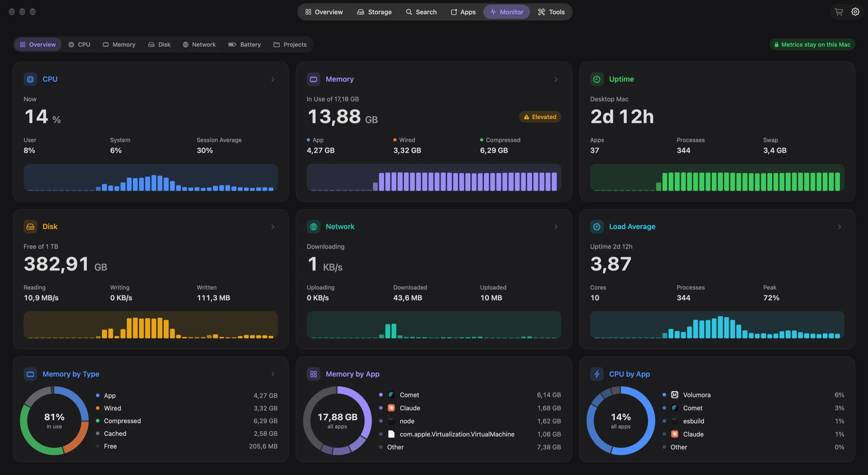Click the Uptime history bar chart
Screen dimensions: 868x475
[717, 177]
